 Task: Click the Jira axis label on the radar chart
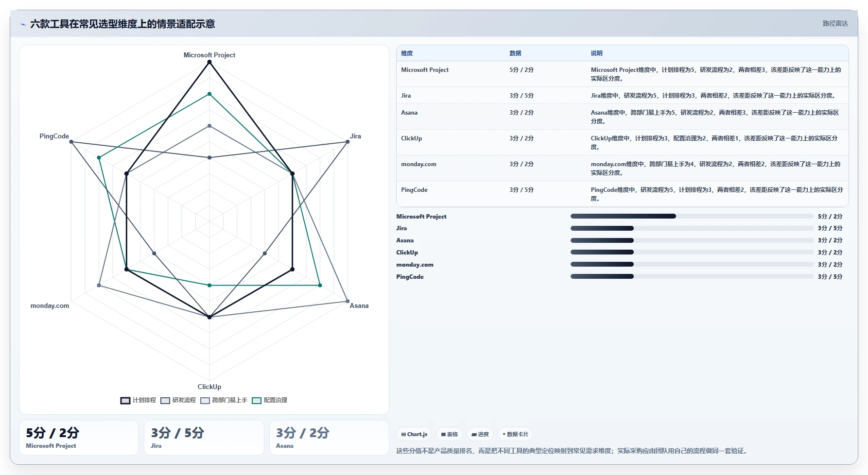[355, 136]
